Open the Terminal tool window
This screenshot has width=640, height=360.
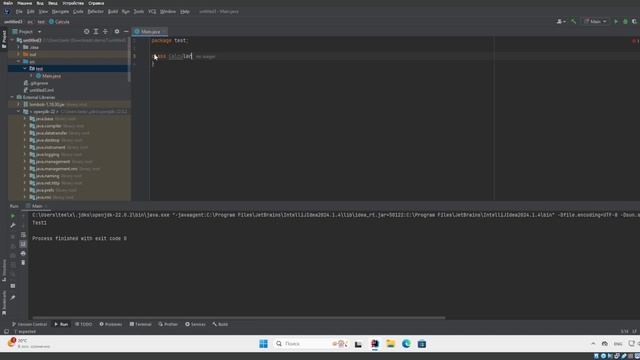click(140, 324)
